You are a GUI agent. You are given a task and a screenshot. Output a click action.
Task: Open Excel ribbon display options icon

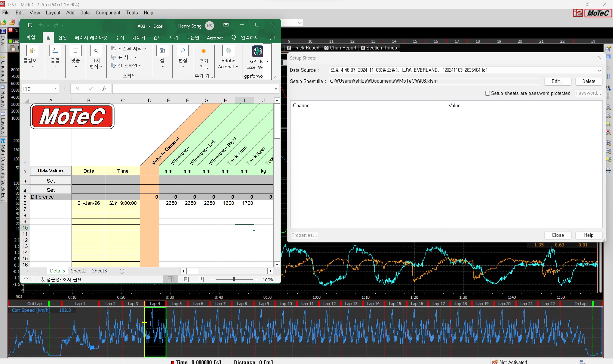pos(226,25)
